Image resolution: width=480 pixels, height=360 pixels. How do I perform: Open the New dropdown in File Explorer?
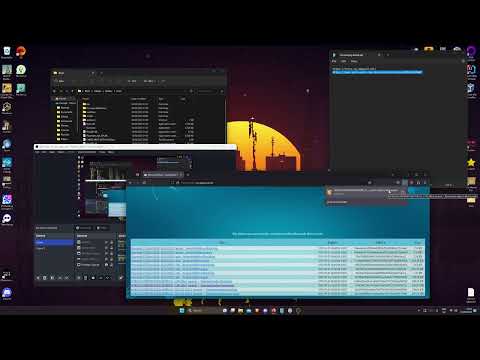point(60,81)
